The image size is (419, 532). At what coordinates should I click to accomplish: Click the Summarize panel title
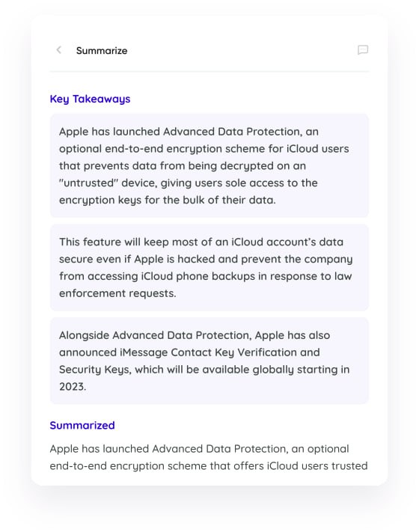click(x=102, y=51)
